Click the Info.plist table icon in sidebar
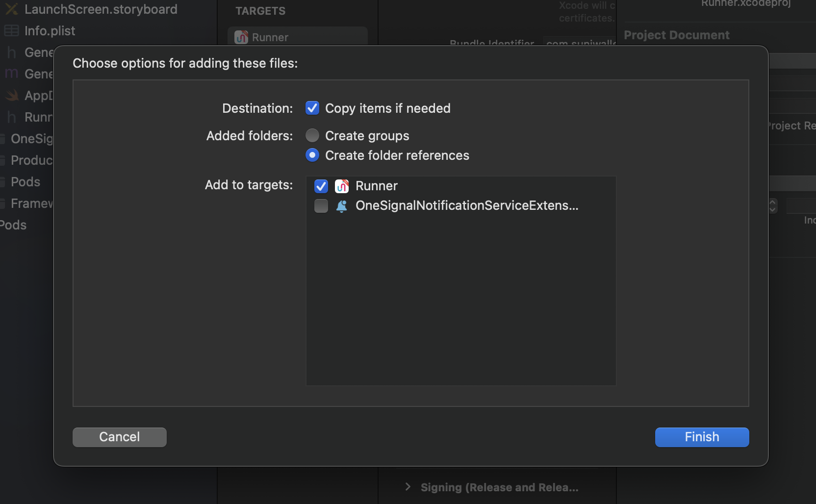 click(x=11, y=30)
